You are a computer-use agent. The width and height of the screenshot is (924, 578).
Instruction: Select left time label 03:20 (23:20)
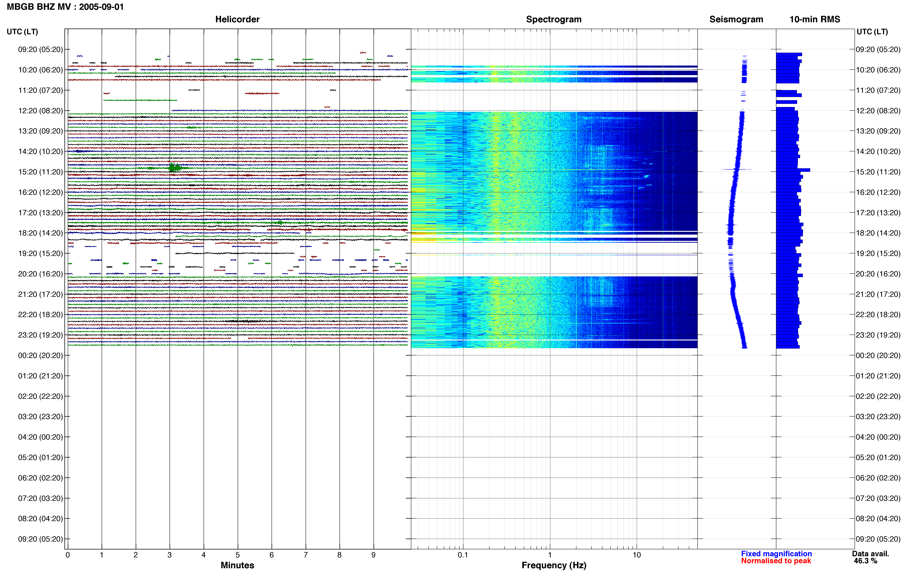click(x=41, y=416)
